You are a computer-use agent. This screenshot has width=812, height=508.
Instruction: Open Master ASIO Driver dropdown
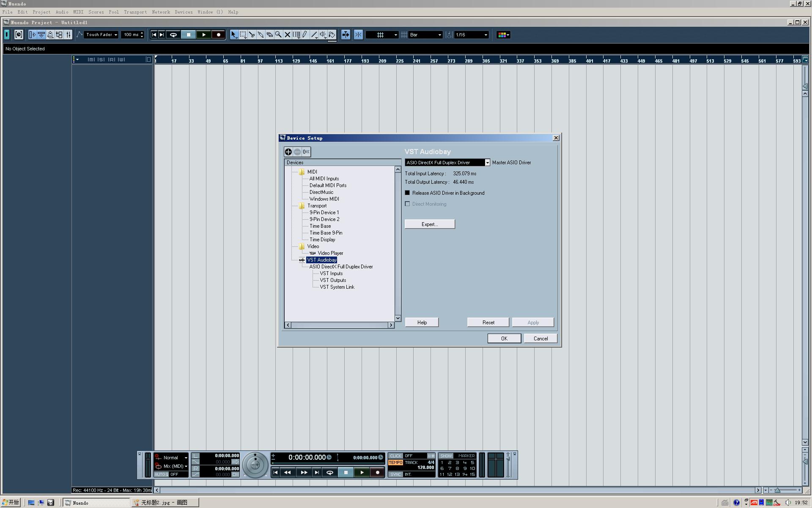click(487, 163)
